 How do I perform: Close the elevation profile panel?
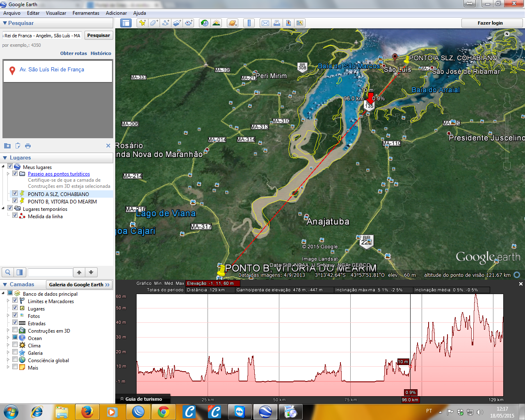(x=521, y=284)
